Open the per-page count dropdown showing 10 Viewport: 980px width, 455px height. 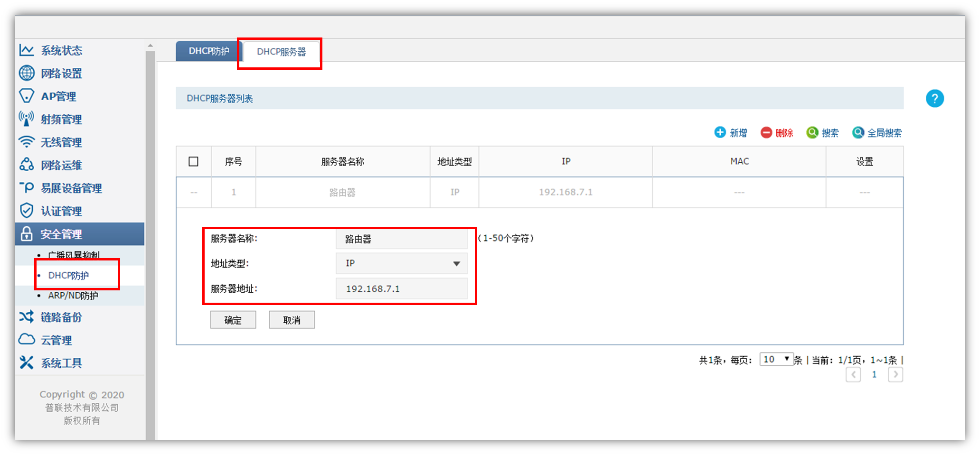click(776, 360)
